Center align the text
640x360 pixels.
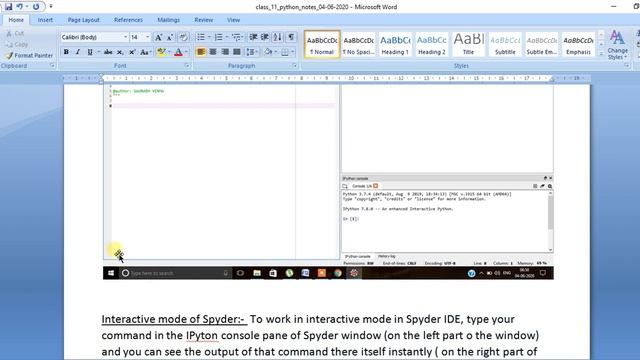(213, 52)
